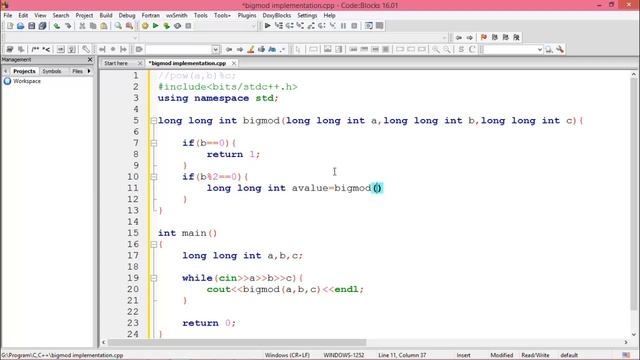Collapse the bigmod function fold at line 5
The height and width of the screenshot is (360, 640).
154,121
